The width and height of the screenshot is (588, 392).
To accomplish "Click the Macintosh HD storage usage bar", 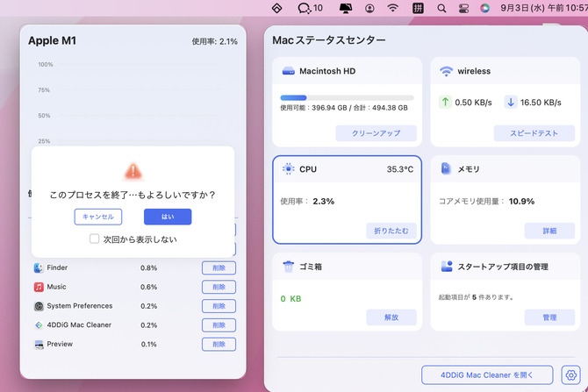I will pyautogui.click(x=347, y=98).
